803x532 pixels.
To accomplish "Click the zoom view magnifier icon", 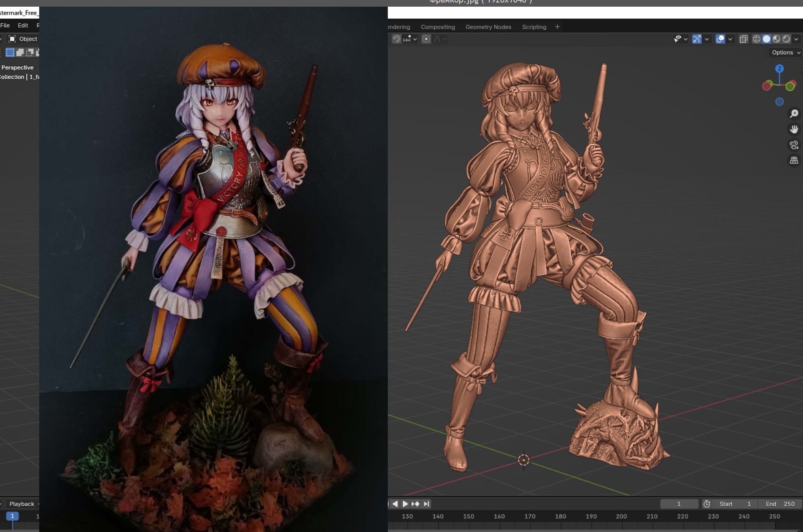I will pos(794,113).
